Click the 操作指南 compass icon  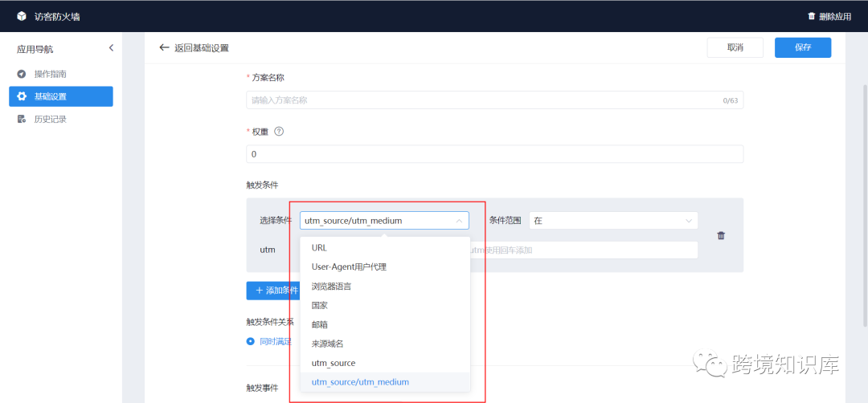22,74
